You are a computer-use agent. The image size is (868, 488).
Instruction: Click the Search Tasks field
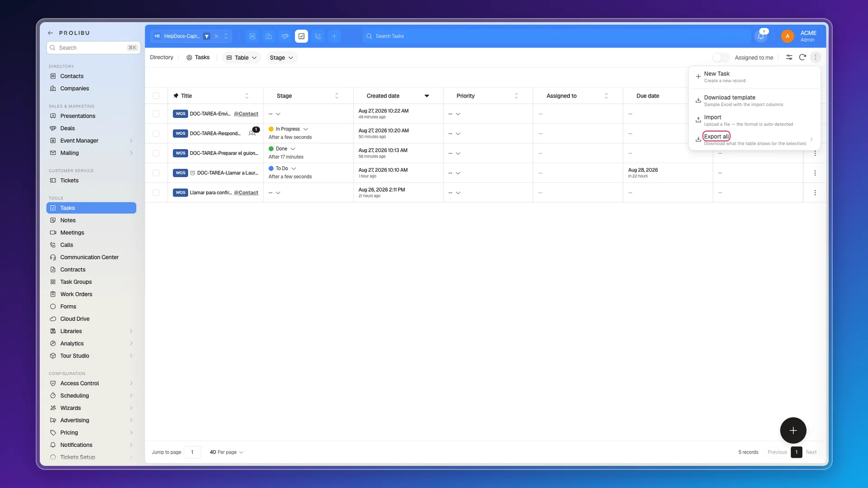pos(556,36)
